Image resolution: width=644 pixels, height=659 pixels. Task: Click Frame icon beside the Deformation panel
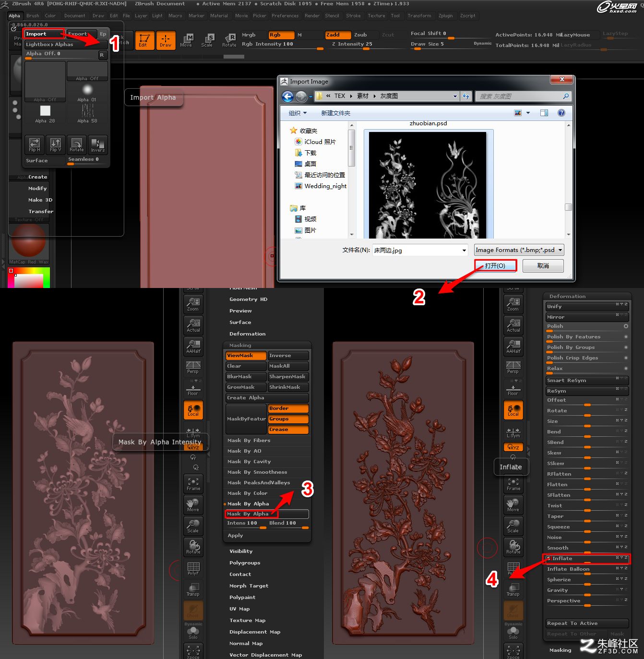513,484
